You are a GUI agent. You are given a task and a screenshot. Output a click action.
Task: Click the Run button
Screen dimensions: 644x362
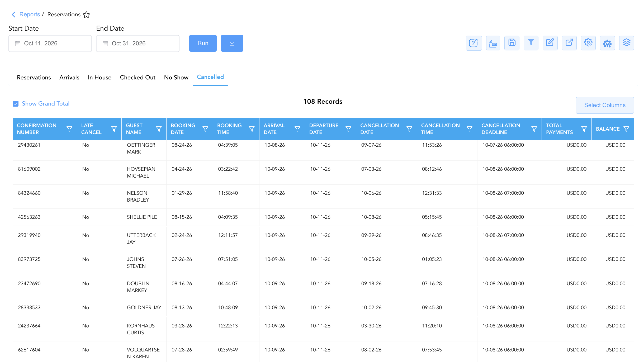pos(203,43)
